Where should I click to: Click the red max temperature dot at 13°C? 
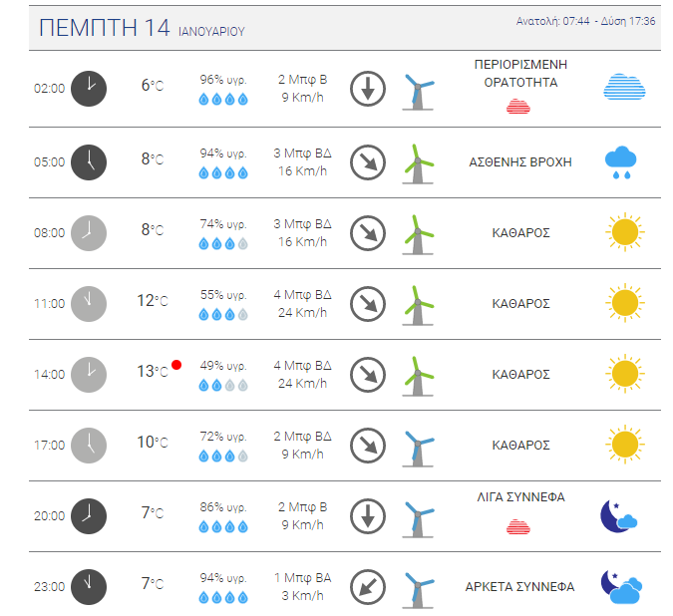tap(176, 365)
